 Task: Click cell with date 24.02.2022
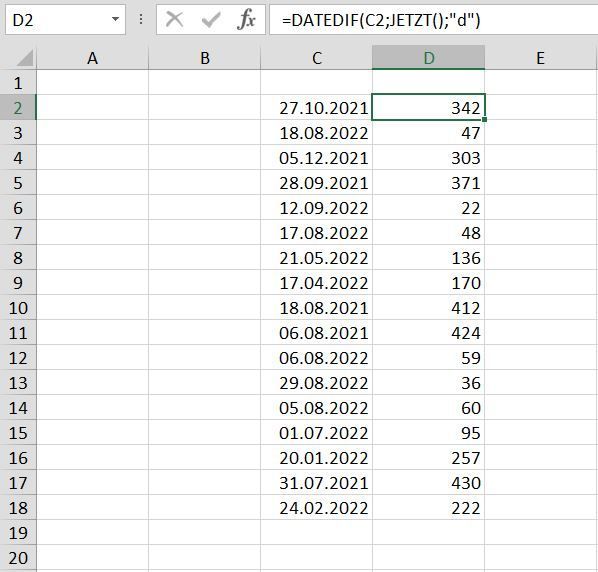coord(317,508)
